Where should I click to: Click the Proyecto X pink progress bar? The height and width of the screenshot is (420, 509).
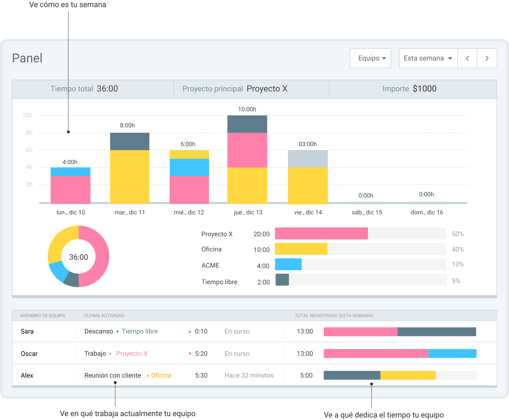click(321, 233)
